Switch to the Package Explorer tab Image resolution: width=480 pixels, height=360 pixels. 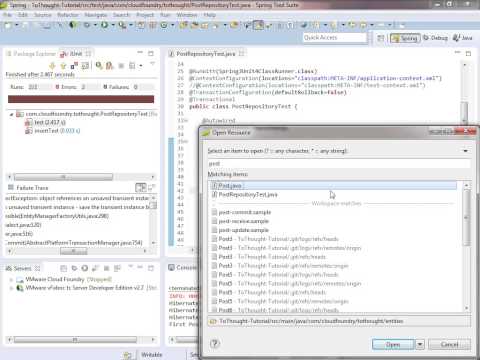(31, 54)
